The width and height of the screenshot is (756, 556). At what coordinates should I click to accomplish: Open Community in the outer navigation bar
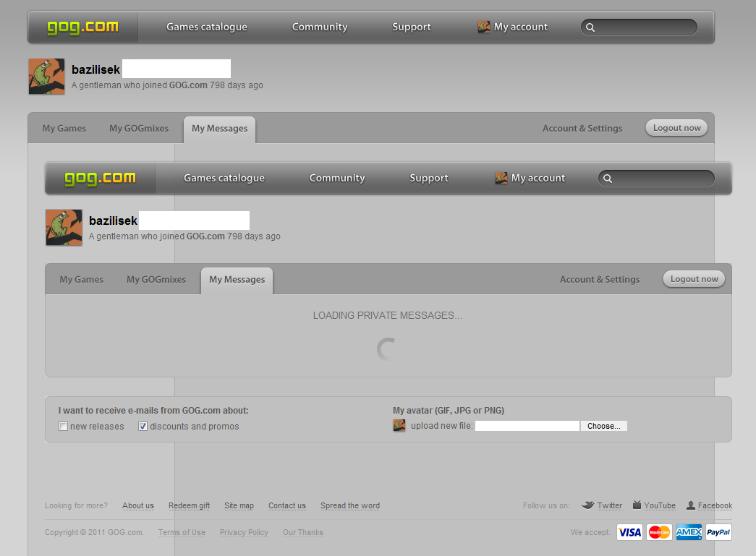[320, 27]
